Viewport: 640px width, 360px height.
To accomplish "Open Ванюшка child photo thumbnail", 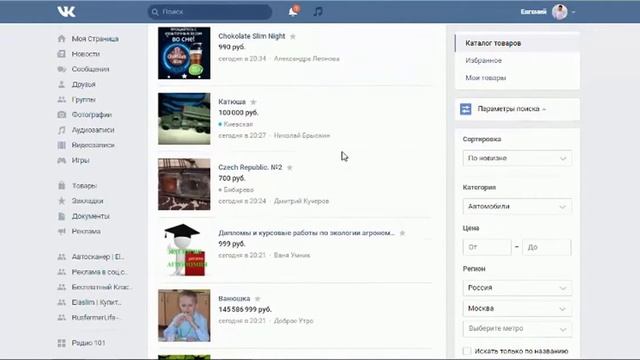I will (184, 316).
